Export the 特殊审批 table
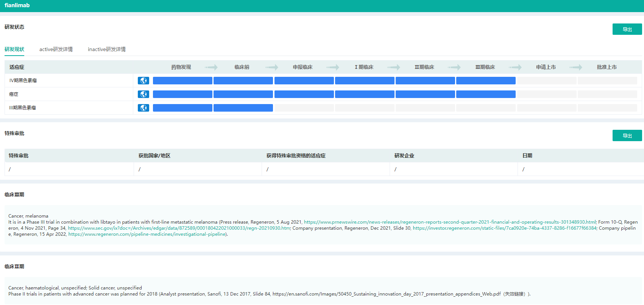 (627, 135)
